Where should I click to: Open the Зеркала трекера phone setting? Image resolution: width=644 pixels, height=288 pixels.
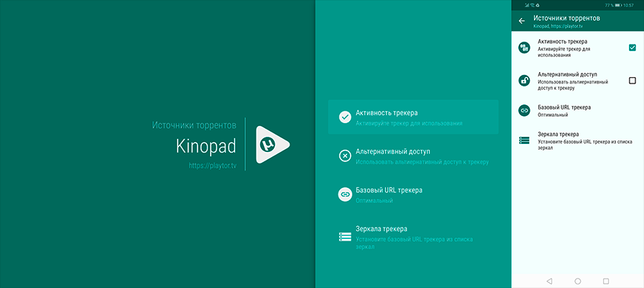pyautogui.click(x=577, y=140)
